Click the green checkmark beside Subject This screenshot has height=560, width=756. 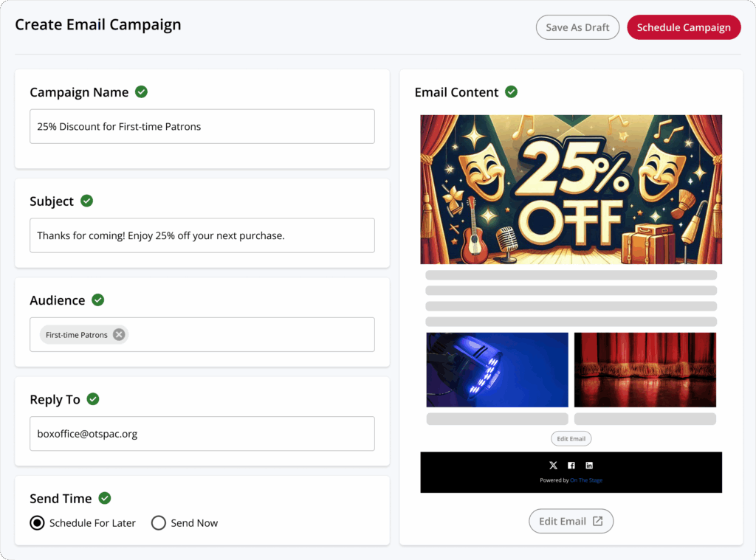point(87,201)
